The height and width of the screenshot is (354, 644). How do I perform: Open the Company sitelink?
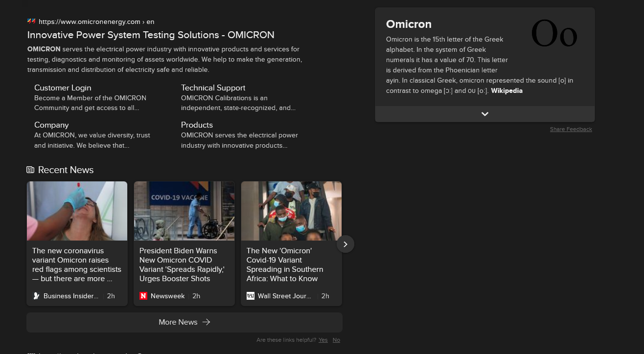pos(51,125)
